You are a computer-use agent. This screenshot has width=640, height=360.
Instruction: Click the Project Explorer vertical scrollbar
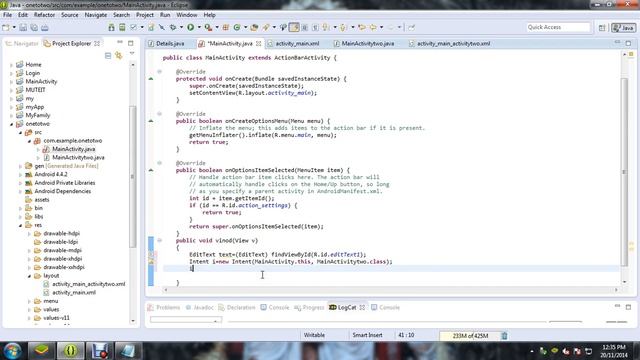pyautogui.click(x=133, y=176)
